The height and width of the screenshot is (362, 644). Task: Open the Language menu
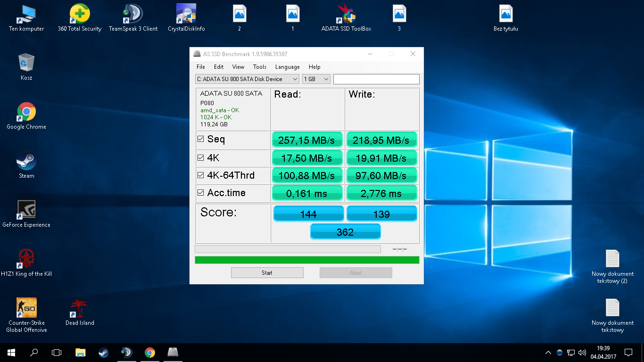click(288, 67)
